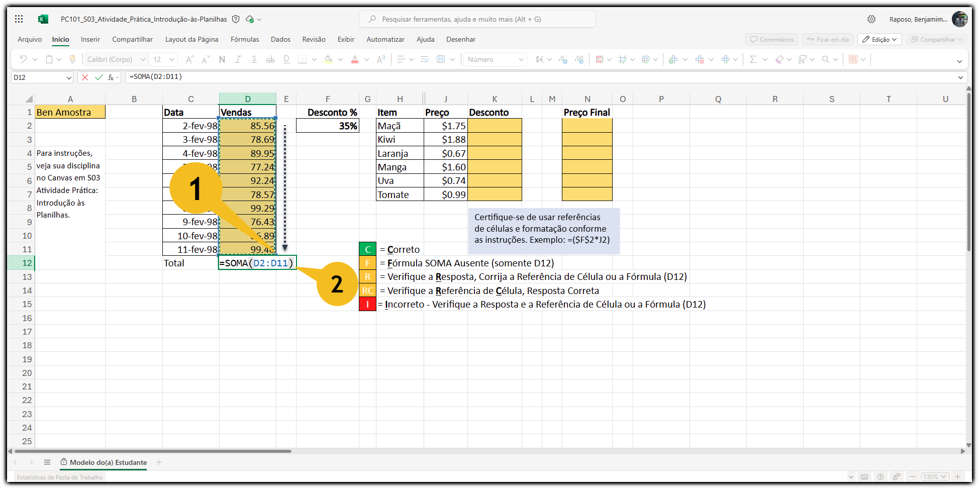Click the red font color icon

click(x=355, y=59)
